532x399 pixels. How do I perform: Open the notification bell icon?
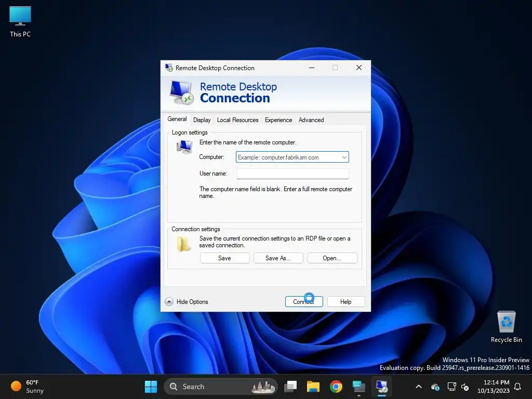[x=518, y=387]
